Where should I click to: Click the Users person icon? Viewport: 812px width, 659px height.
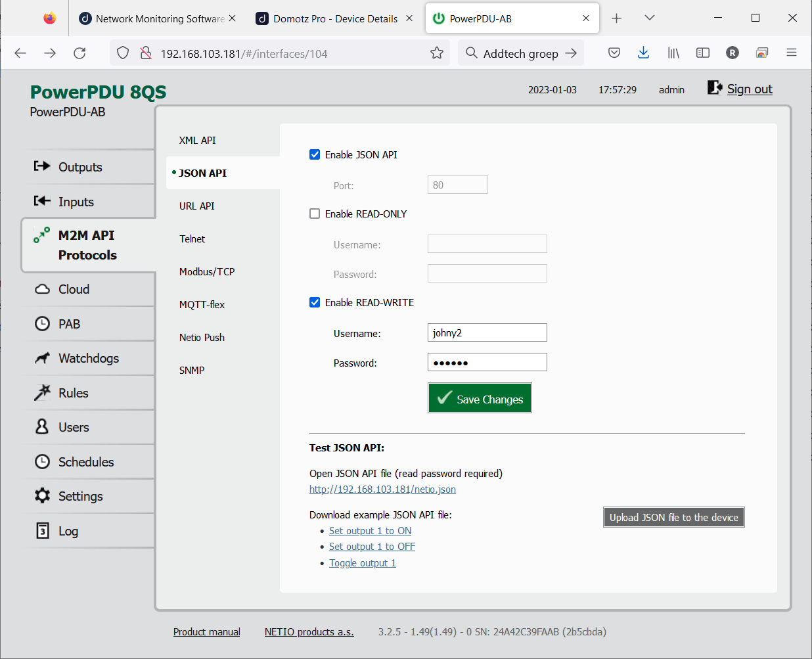(x=42, y=426)
